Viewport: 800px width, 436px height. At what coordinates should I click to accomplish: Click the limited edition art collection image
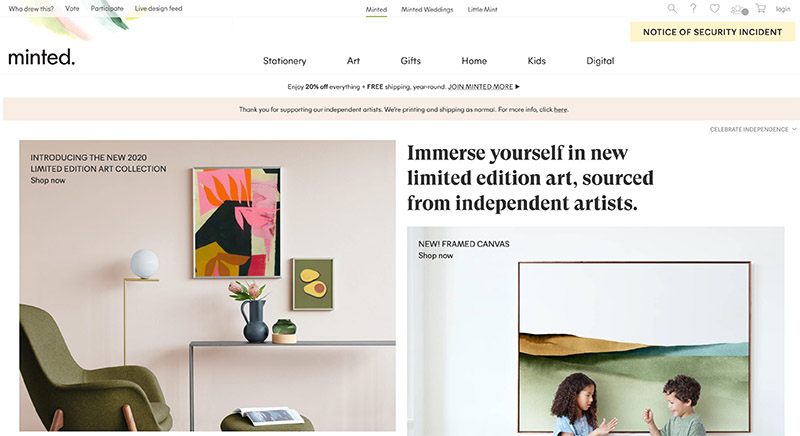click(x=207, y=286)
